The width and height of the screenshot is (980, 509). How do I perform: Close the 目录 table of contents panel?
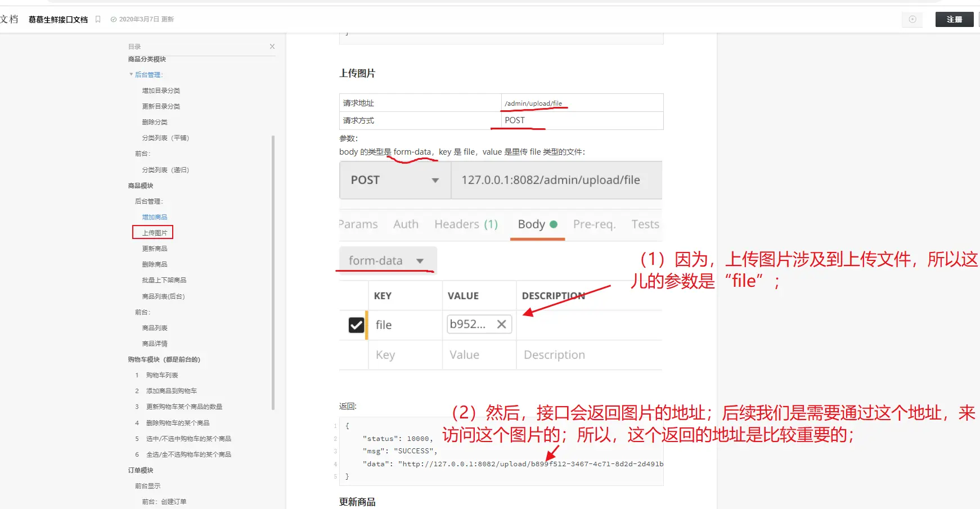(x=272, y=47)
